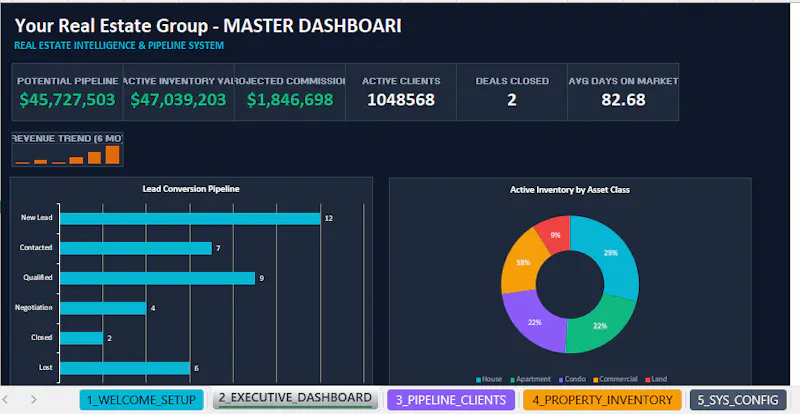Click the Contacted bar in the pipeline chart

coord(136,248)
